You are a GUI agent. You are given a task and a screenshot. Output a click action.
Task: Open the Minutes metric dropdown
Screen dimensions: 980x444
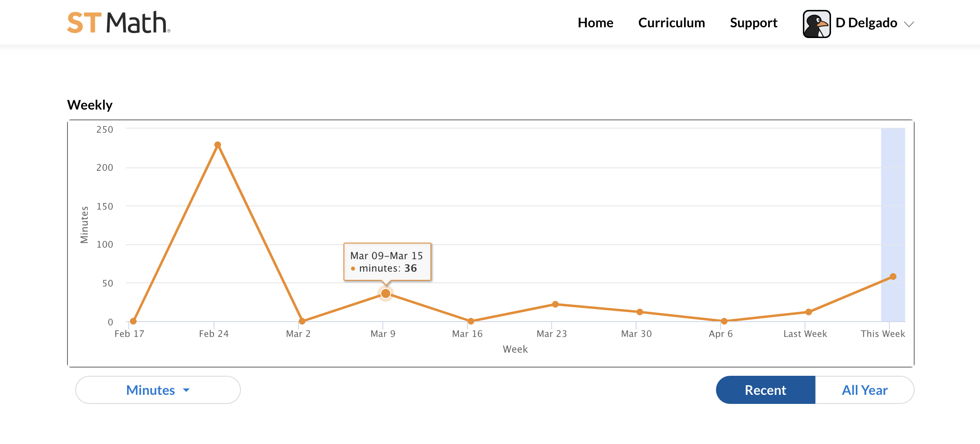coord(151,390)
